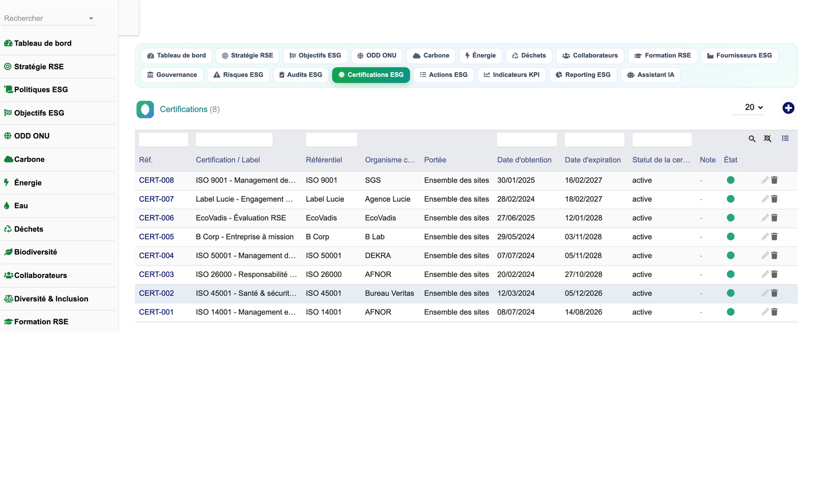
Task: Toggle green state dot for CERT-003
Action: pyautogui.click(x=730, y=275)
